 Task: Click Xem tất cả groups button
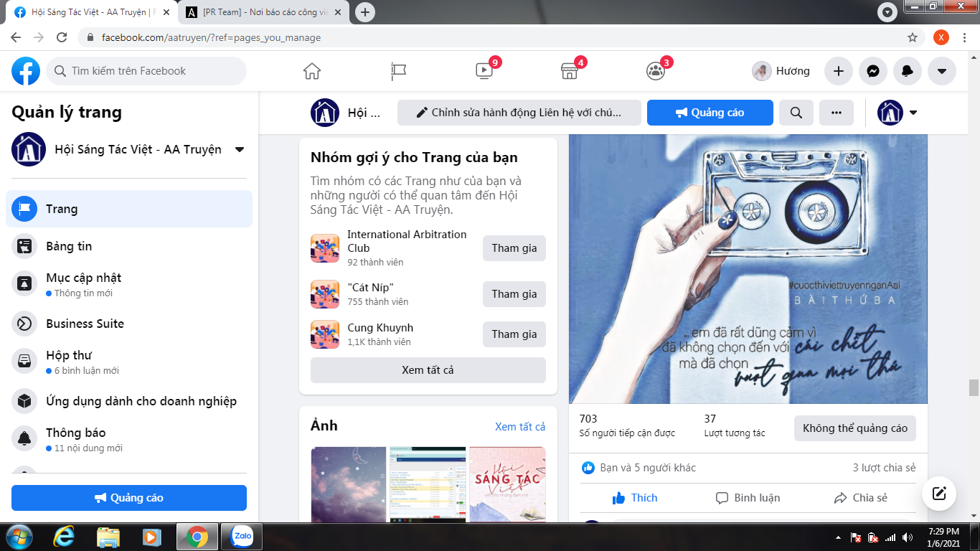pyautogui.click(x=428, y=370)
